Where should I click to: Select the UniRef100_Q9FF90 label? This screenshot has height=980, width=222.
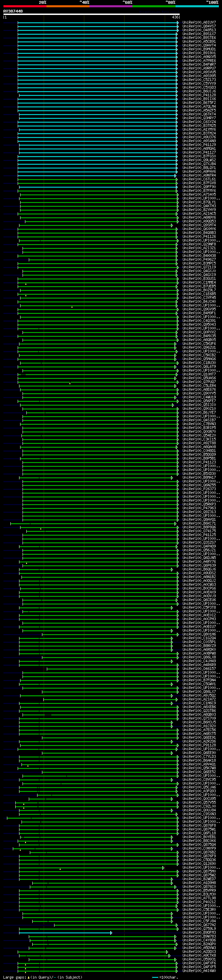coord(199,187)
